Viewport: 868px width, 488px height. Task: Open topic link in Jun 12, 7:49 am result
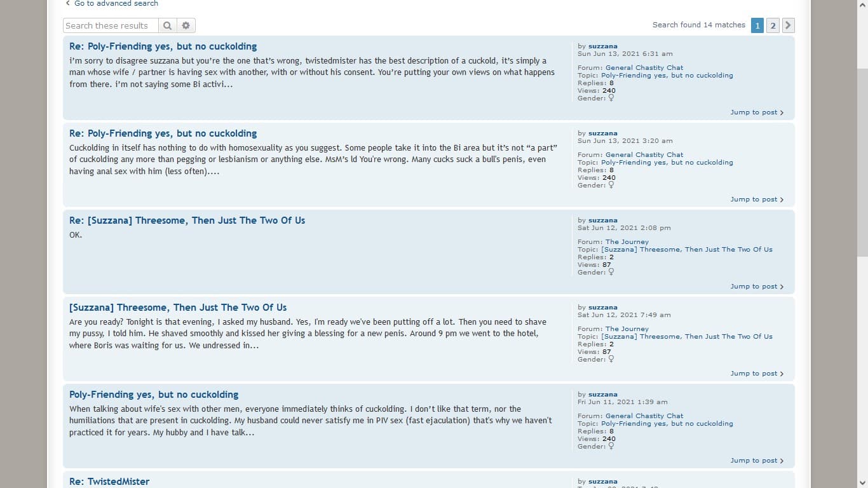click(x=686, y=337)
